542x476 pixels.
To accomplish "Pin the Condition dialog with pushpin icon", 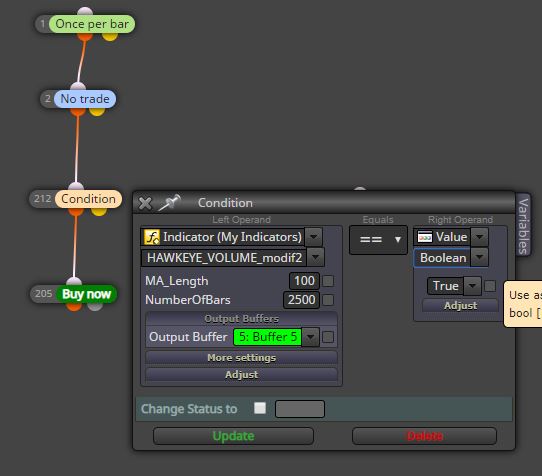I will 169,202.
